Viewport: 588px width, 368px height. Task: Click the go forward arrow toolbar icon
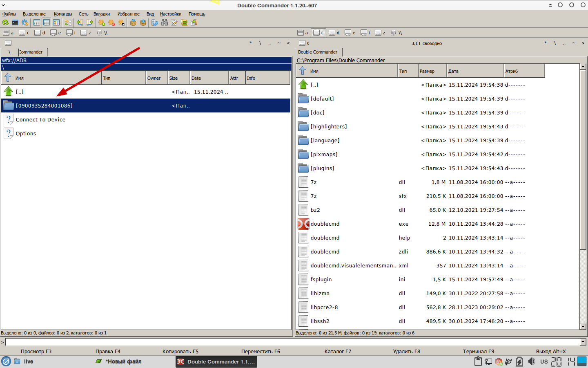[90, 22]
